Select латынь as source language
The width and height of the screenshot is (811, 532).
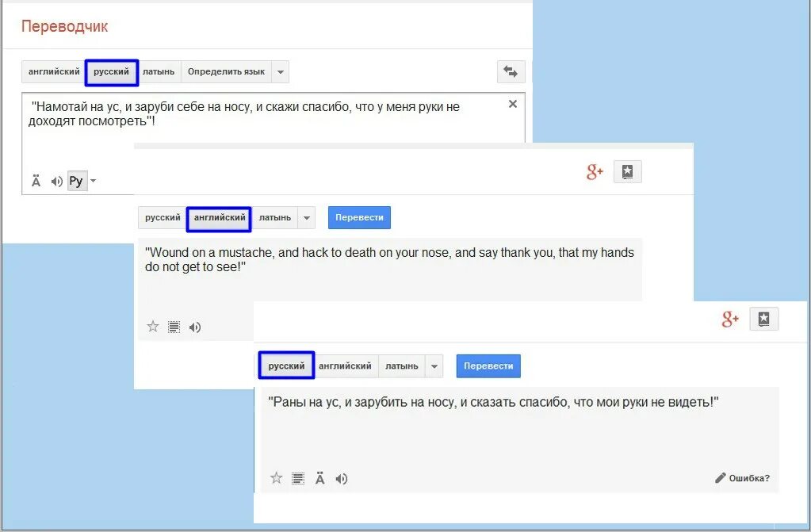[159, 71]
